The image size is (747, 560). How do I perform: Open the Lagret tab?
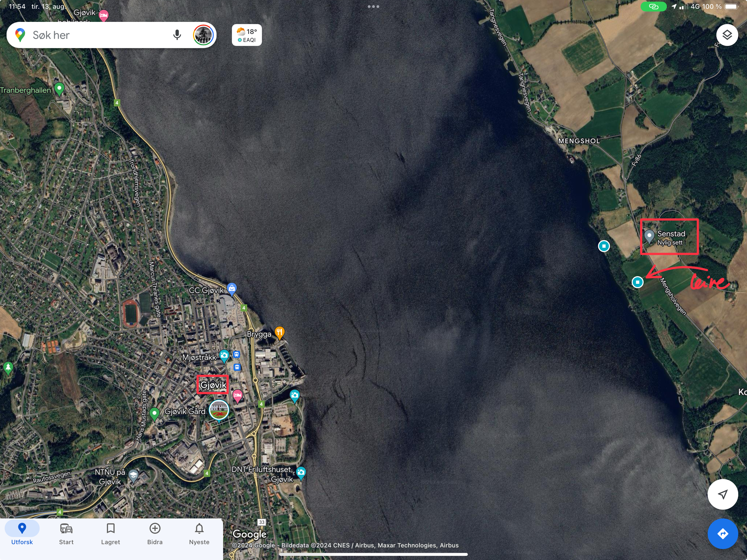pos(111,534)
